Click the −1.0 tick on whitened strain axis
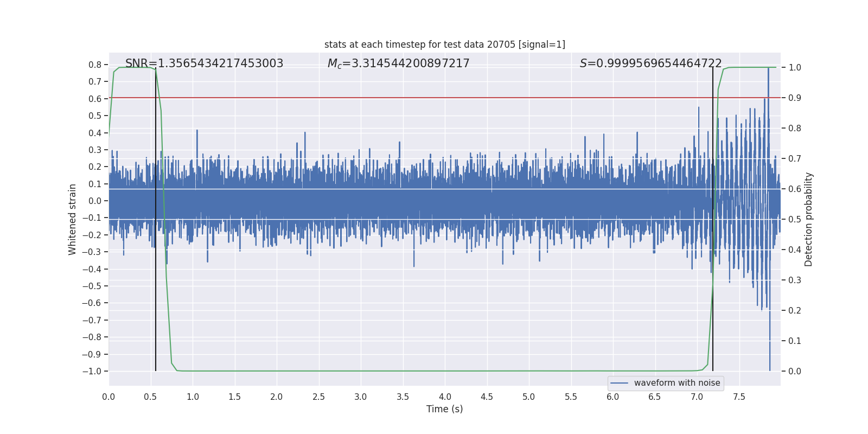 pos(91,371)
